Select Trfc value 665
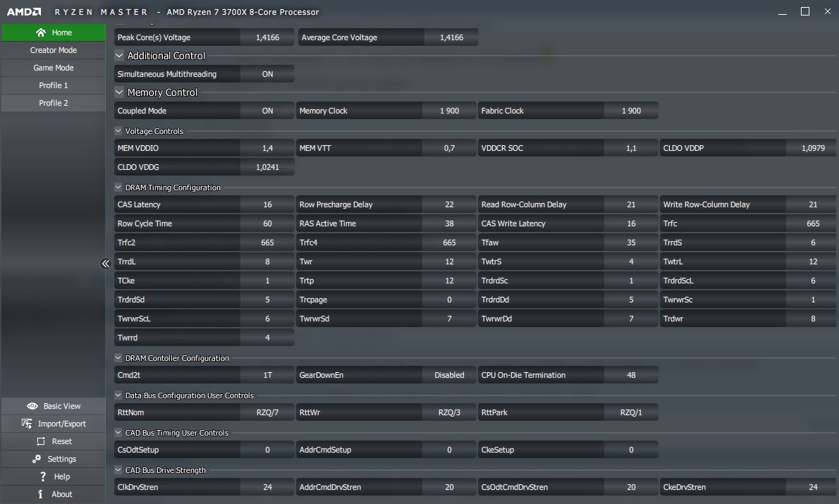The width and height of the screenshot is (839, 504). coord(813,223)
